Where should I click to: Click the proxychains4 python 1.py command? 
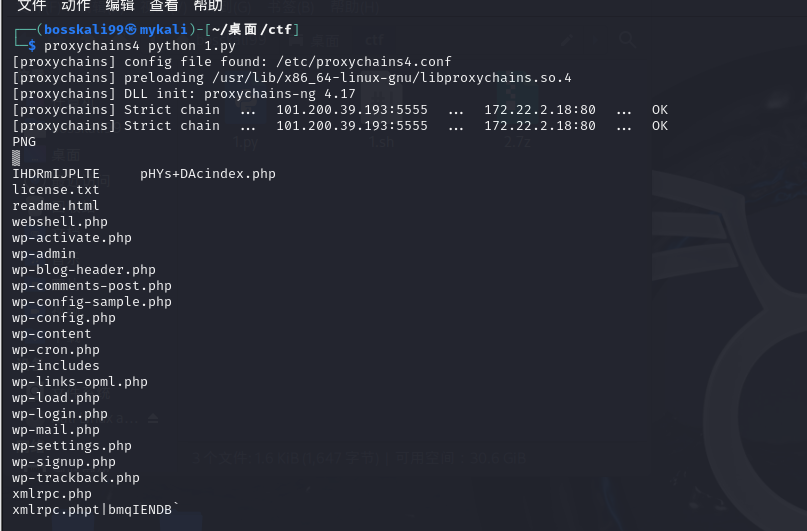click(124, 46)
